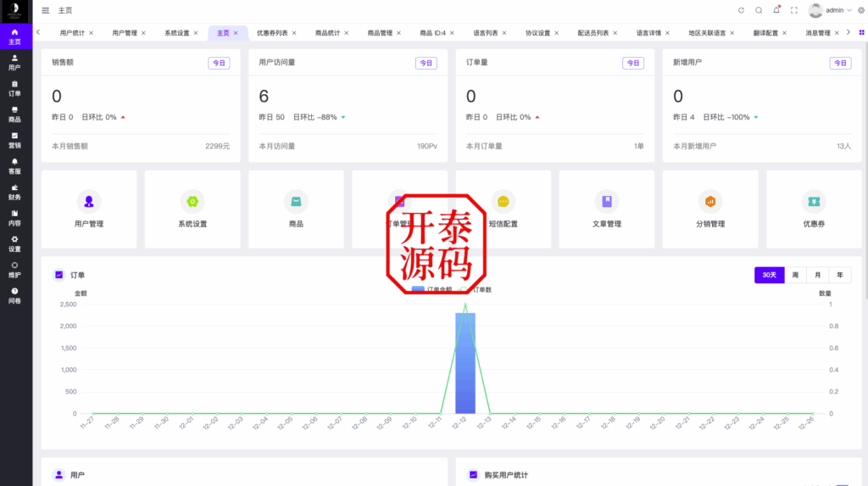Viewport: 868px width, 486px height.
Task: Click 今日 tag on 订单量 card
Action: [x=633, y=63]
